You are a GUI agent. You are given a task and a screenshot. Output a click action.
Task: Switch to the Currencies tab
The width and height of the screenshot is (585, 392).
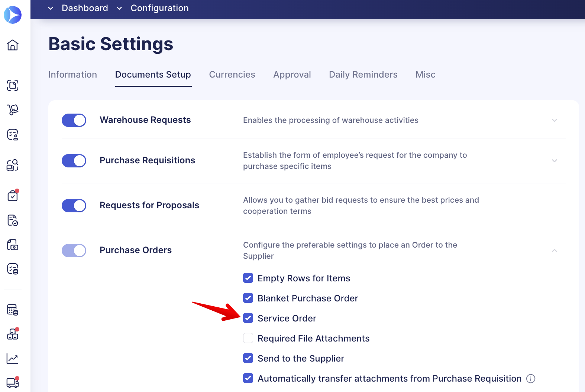[x=232, y=75]
